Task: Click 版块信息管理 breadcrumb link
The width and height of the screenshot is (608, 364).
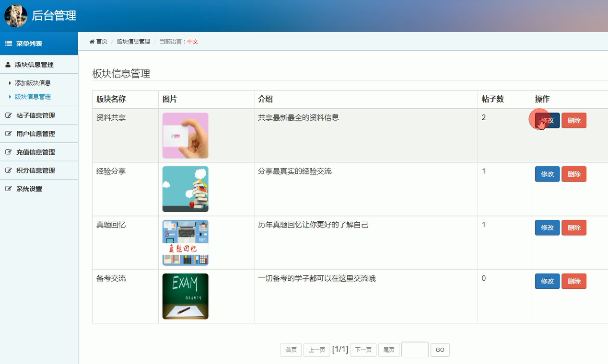Action: [x=133, y=42]
